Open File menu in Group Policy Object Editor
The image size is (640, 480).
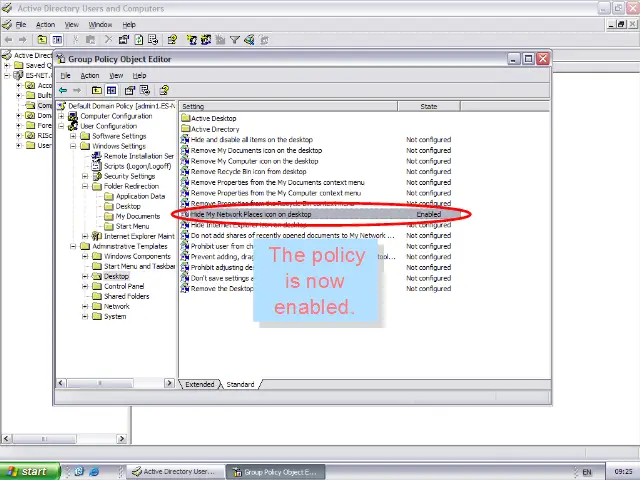point(66,76)
